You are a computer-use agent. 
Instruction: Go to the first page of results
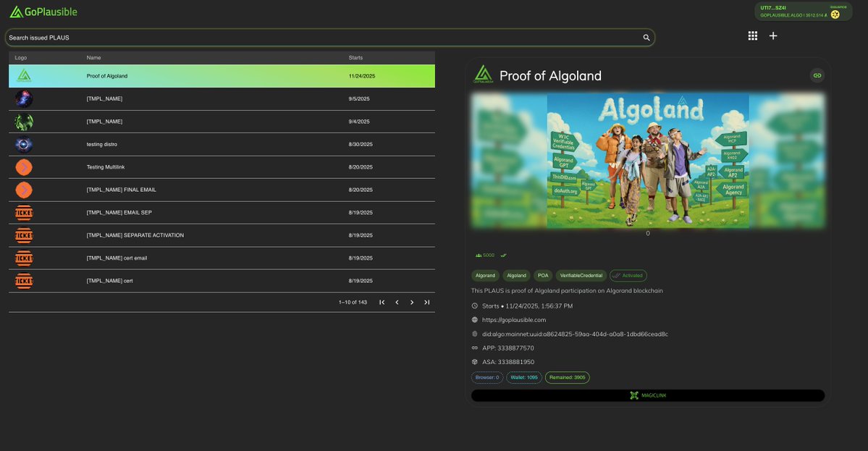(382, 302)
